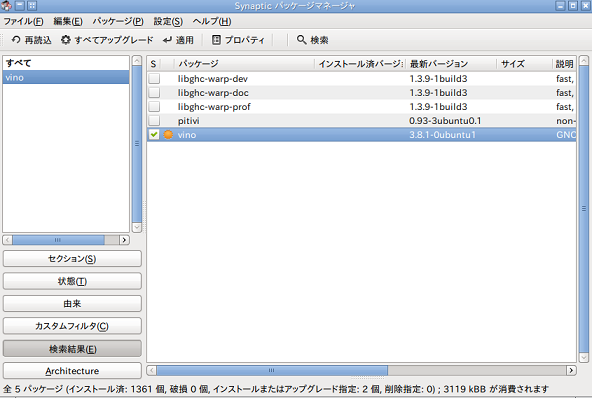
Task: Click the Reload (再読込) toolbar button
Action: 31,40
